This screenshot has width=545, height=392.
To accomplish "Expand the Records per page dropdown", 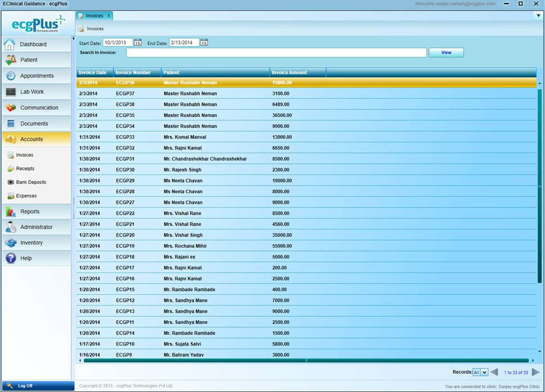I will (484, 372).
